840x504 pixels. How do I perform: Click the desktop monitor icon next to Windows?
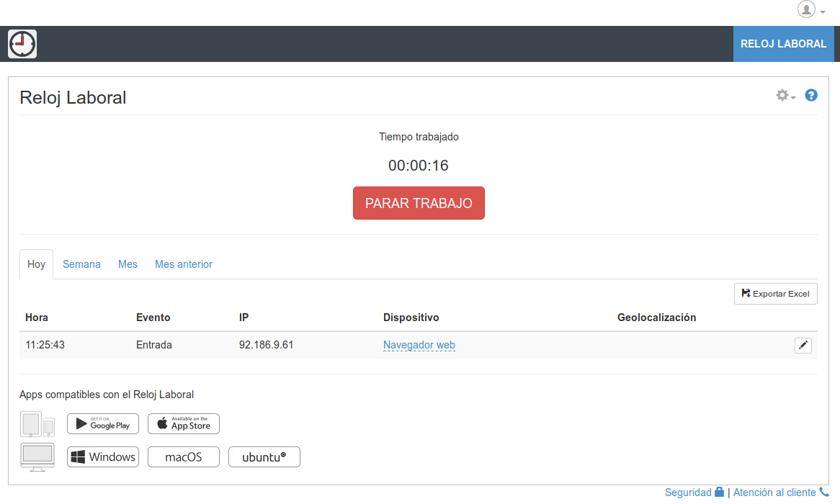(x=37, y=456)
